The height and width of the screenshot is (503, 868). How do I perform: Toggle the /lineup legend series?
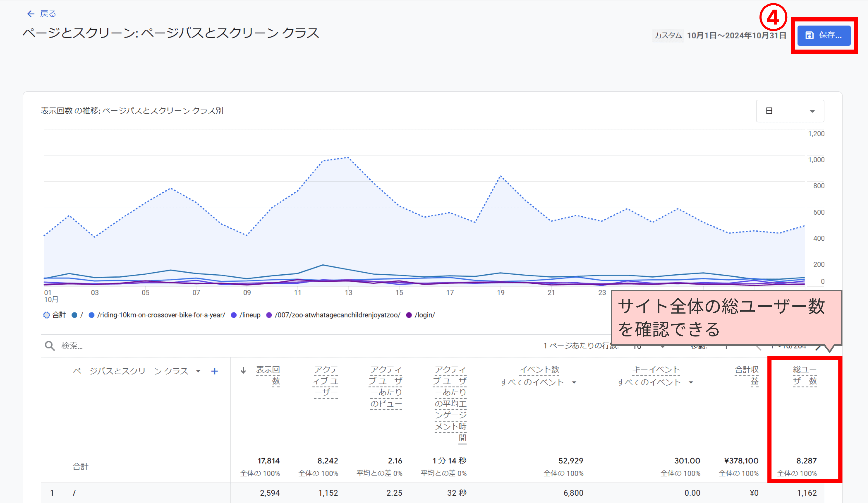click(x=246, y=315)
